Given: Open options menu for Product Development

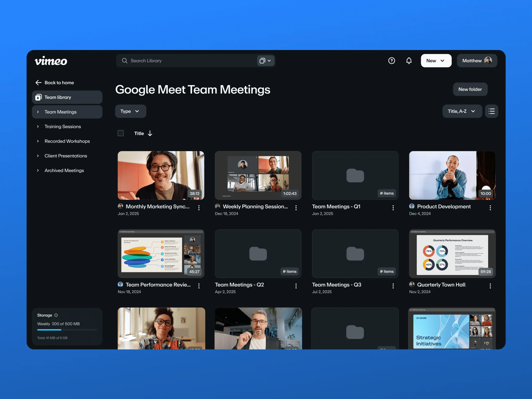Looking at the screenshot, I should click(490, 208).
